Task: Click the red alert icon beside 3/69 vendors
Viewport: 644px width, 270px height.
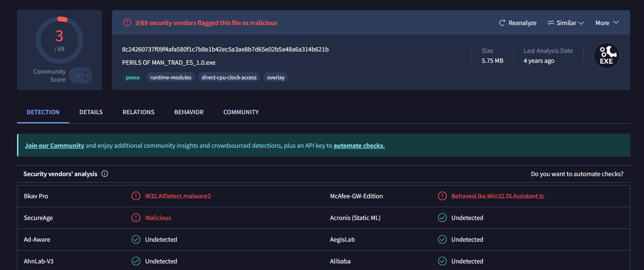Action: tap(127, 23)
